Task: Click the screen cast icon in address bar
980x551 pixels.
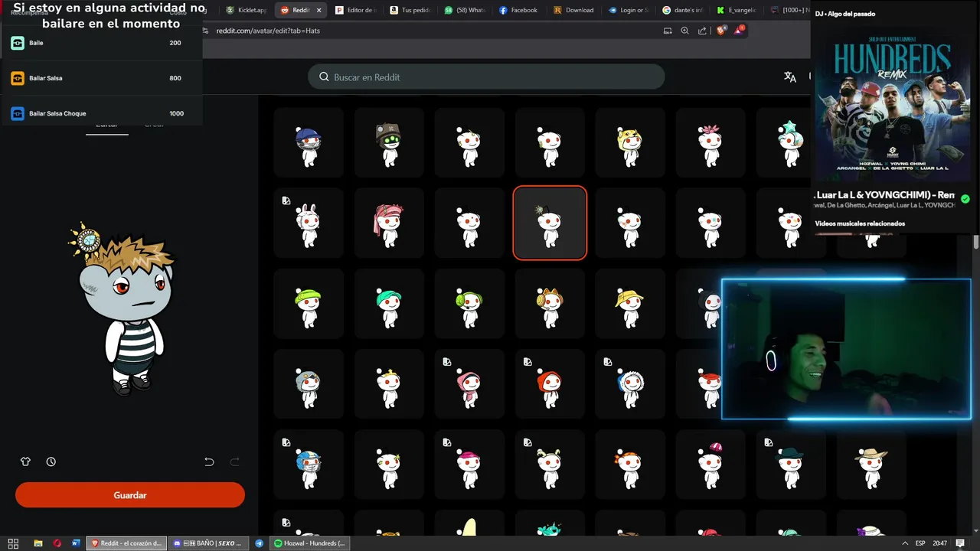Action: coord(667,31)
